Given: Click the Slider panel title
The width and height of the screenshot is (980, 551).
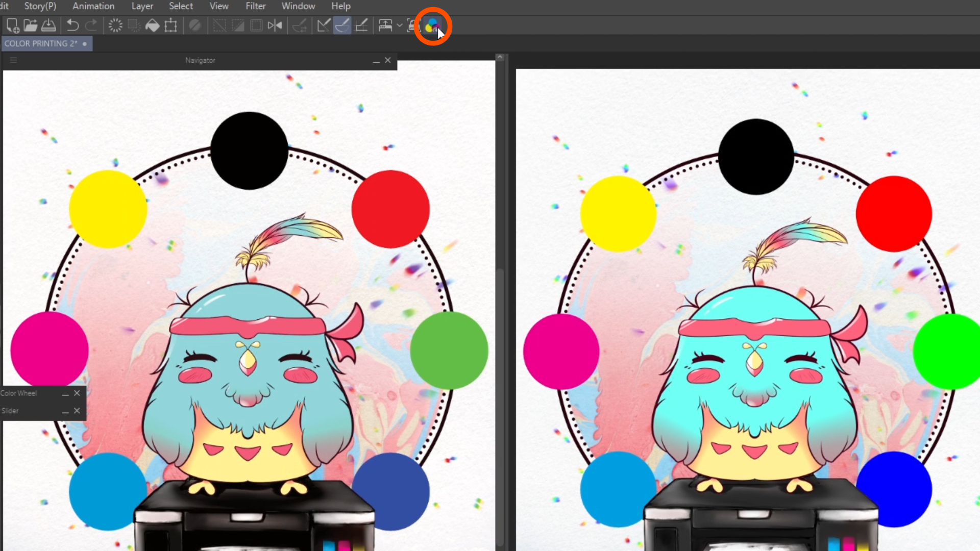Looking at the screenshot, I should 10,411.
